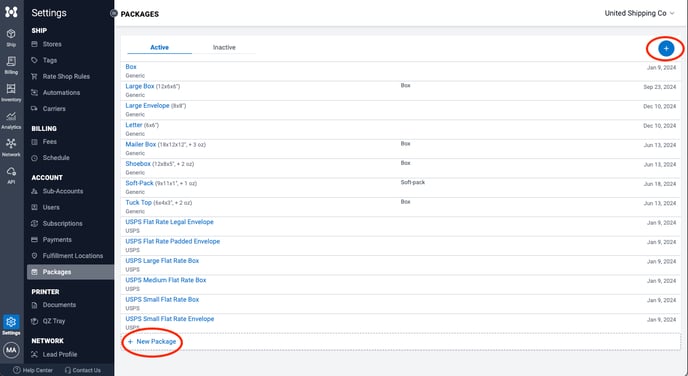
Task: Click the New Package link
Action: [152, 341]
